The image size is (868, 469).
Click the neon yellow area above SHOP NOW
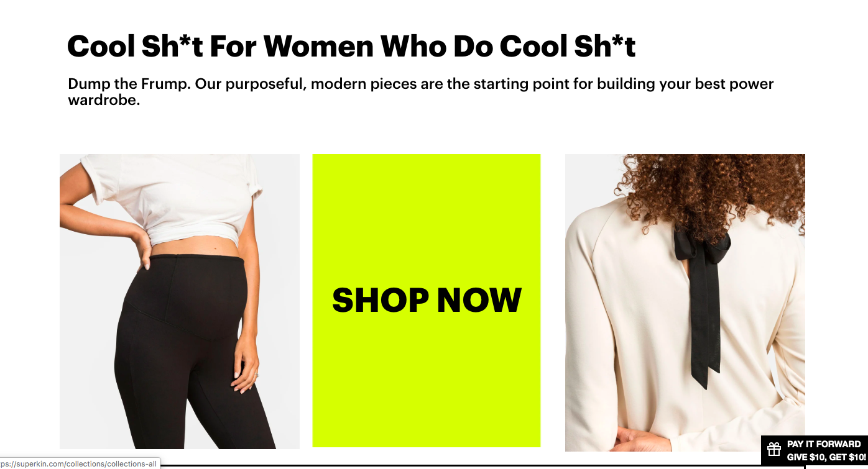pos(427,217)
